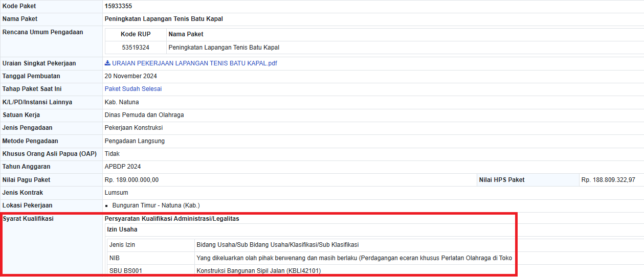The image size is (644, 277).
Task: Open URAIAN PEKERJAAN LAPANGAN TENIS BATU KAPAL.pdf link
Action: 194,63
